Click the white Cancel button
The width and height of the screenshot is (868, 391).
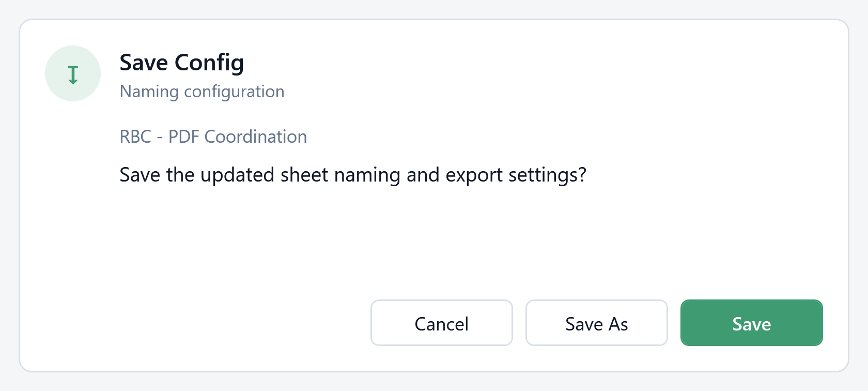441,323
